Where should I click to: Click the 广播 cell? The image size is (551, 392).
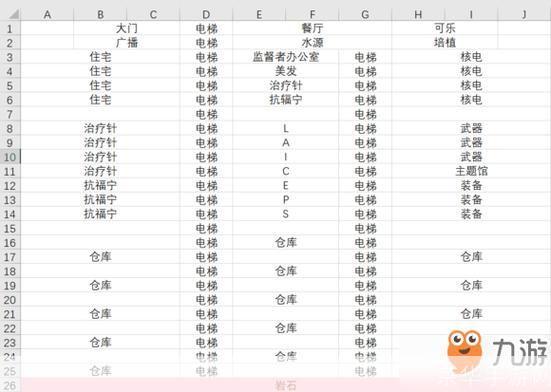click(x=127, y=43)
